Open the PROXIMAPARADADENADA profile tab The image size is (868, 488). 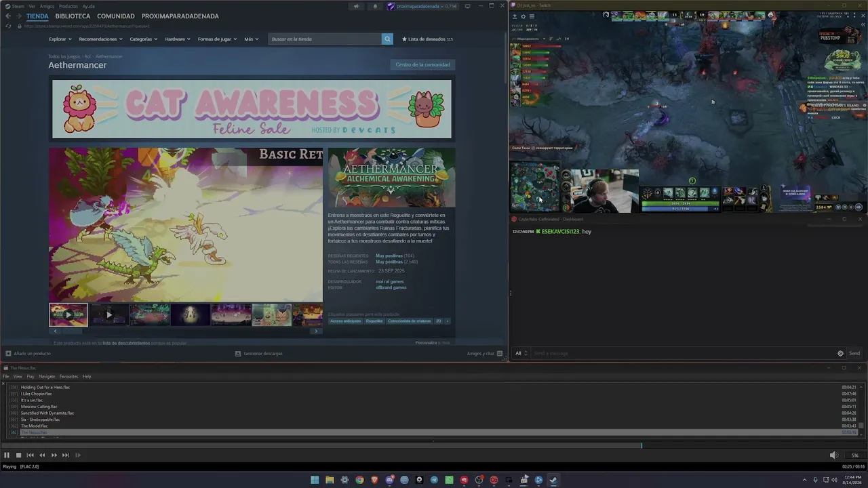coord(180,16)
